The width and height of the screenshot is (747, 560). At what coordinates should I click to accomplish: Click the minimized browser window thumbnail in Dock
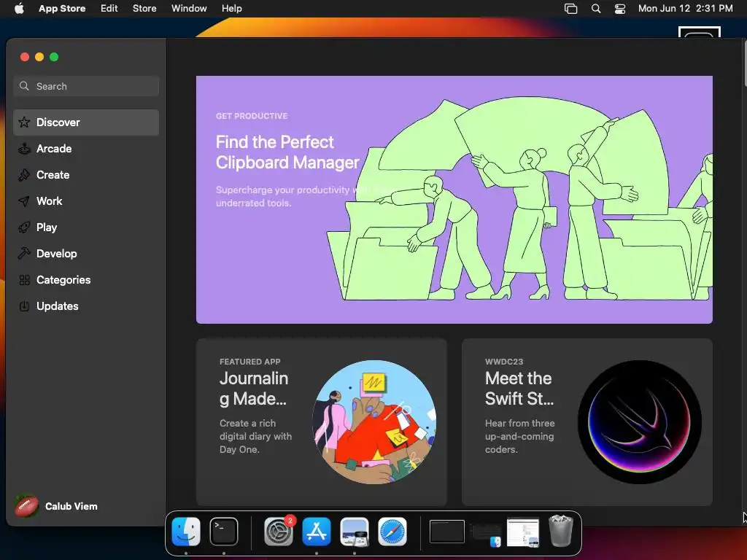[523, 532]
